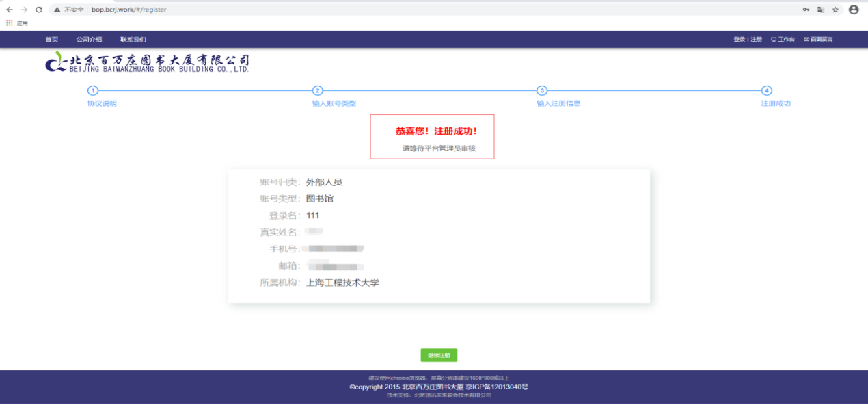This screenshot has height=405, width=868.
Task: Open the saved passwords key icon
Action: coord(806,10)
